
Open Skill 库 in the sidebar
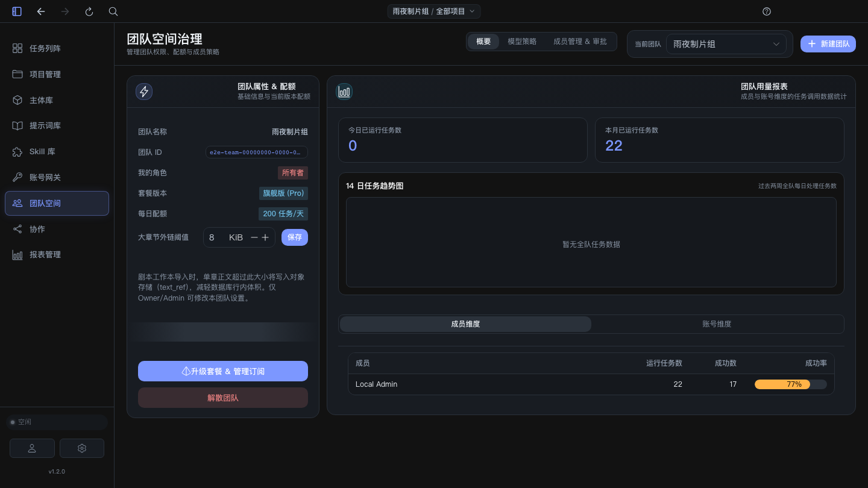pos(57,152)
